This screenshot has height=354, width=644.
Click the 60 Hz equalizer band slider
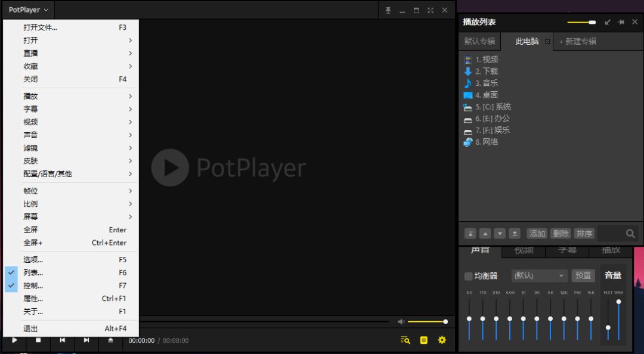[x=469, y=319]
